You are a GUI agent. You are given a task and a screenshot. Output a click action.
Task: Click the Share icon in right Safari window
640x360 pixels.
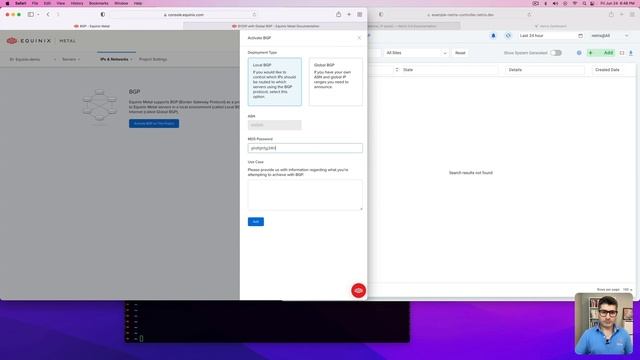click(x=611, y=14)
